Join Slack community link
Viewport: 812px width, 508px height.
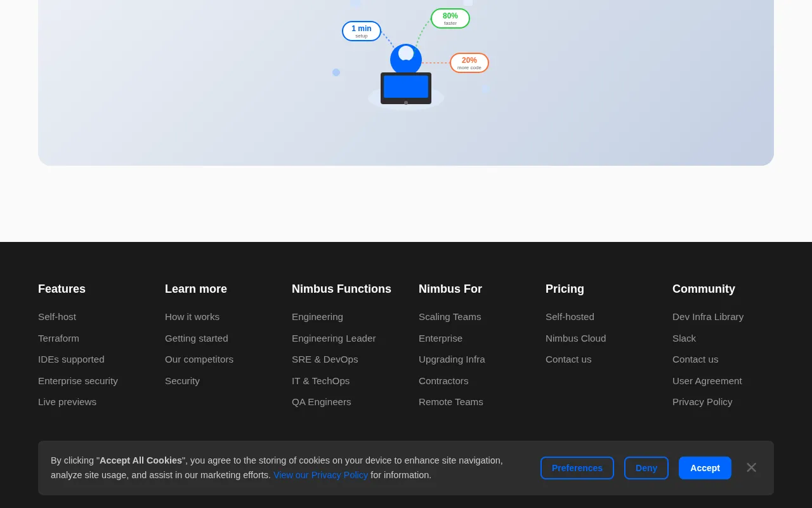(x=684, y=338)
